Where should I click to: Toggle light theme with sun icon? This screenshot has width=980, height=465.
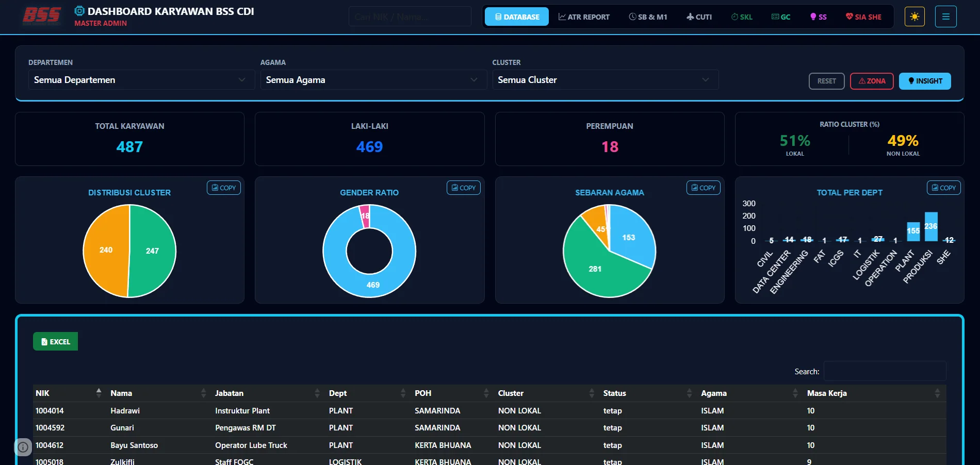(x=914, y=16)
